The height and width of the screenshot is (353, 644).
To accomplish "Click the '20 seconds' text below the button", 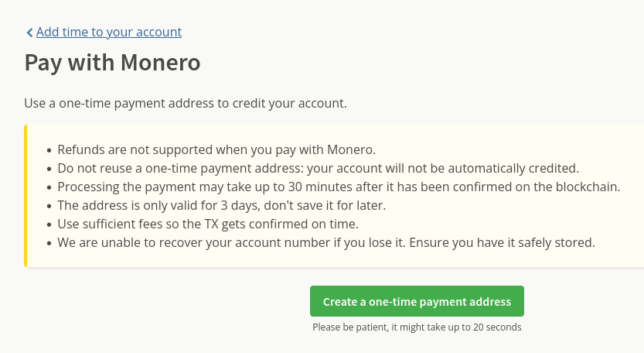I will [x=496, y=327].
